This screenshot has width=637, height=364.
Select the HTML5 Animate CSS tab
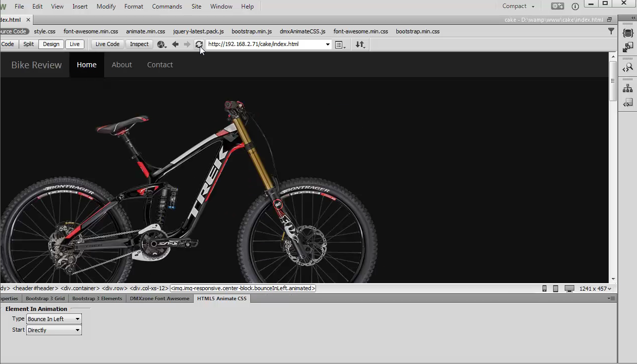click(222, 299)
